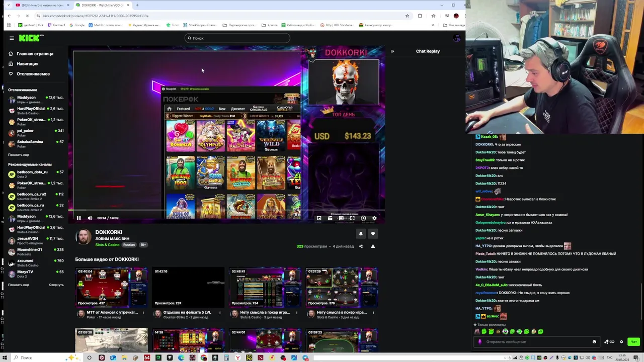Open Навигация in the sidebar
644x362 pixels.
(24, 64)
